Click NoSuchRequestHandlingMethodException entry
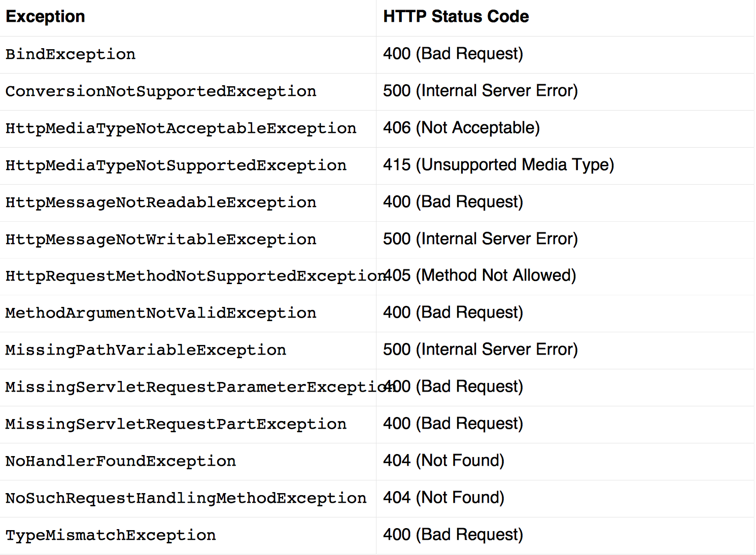The width and height of the screenshot is (756, 555). pyautogui.click(x=186, y=498)
